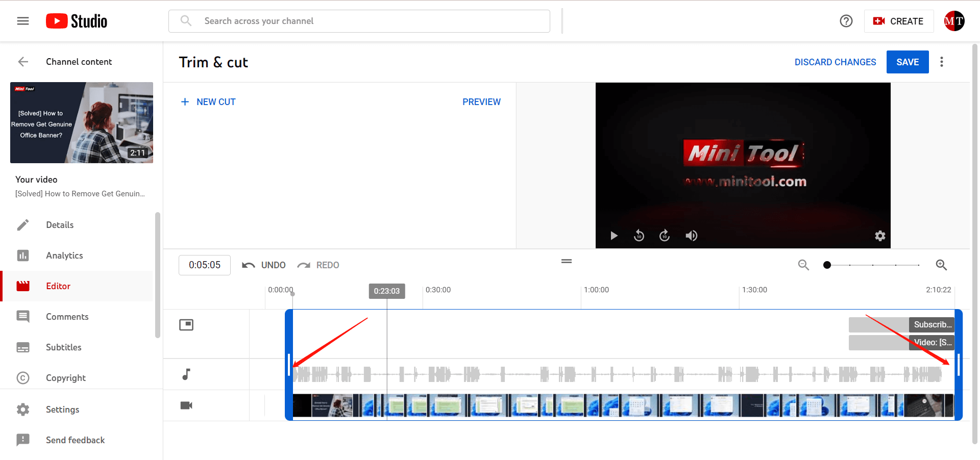Click the YouTube Studio logo
Image resolution: width=980 pixels, height=460 pixels.
(x=77, y=21)
